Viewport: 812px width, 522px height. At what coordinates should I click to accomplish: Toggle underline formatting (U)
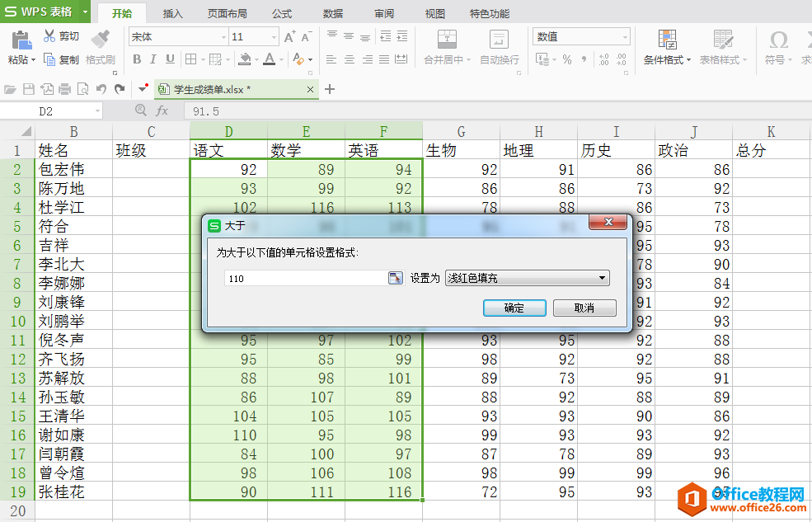coord(170,59)
